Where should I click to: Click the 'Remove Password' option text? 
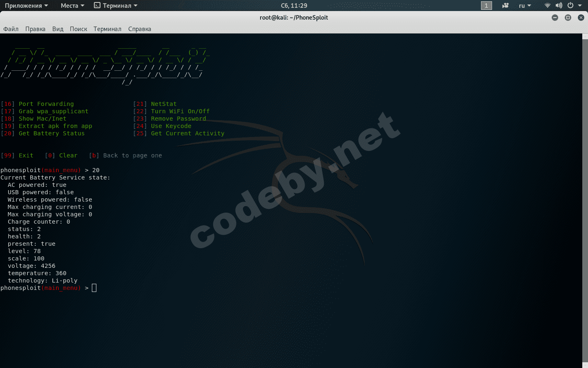pyautogui.click(x=178, y=119)
